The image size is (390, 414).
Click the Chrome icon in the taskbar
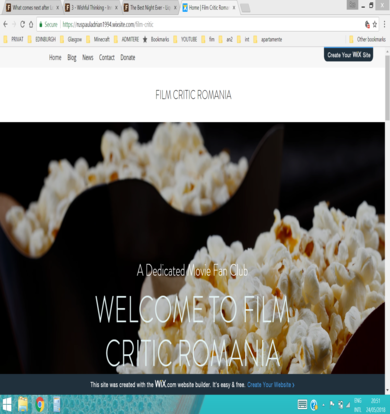(x=40, y=404)
